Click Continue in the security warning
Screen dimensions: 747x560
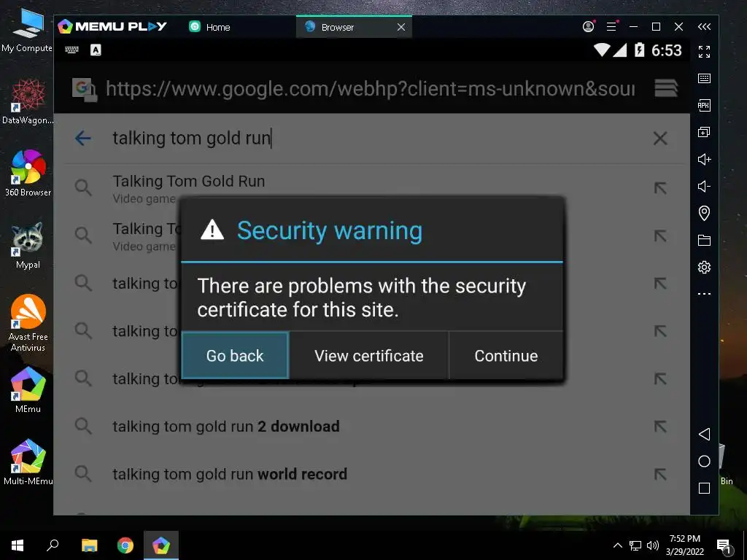(x=506, y=356)
